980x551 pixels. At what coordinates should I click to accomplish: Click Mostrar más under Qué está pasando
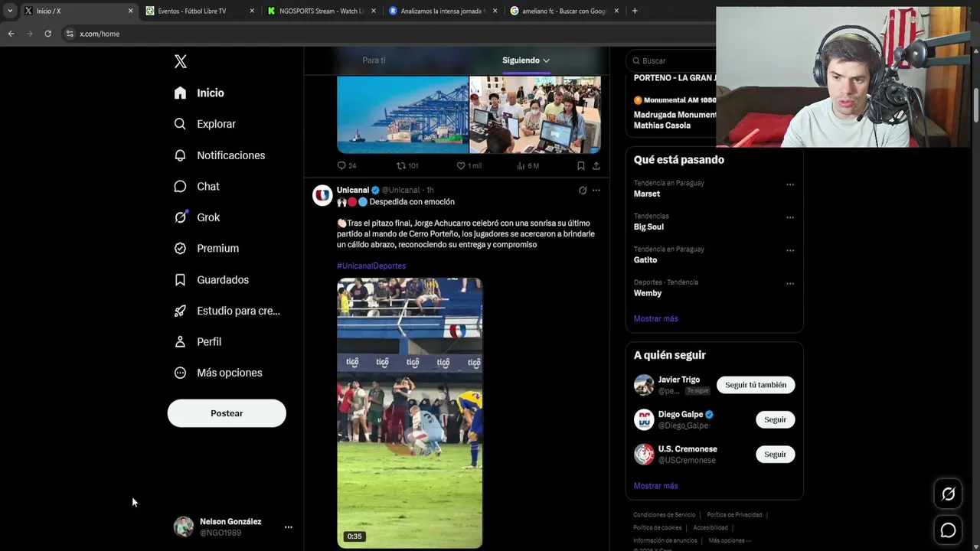pos(655,318)
